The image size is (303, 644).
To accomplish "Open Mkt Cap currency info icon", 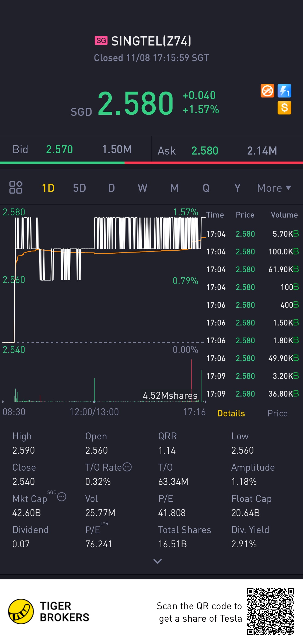I will 62,497.
